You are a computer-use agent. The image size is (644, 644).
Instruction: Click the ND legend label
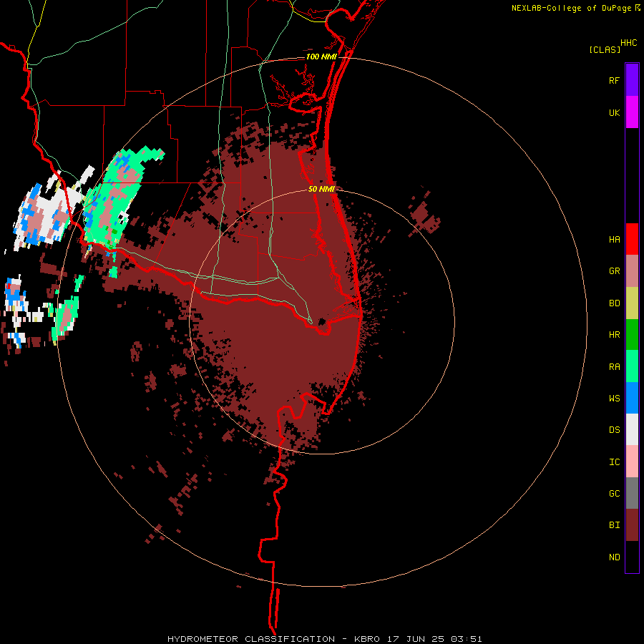(x=614, y=557)
